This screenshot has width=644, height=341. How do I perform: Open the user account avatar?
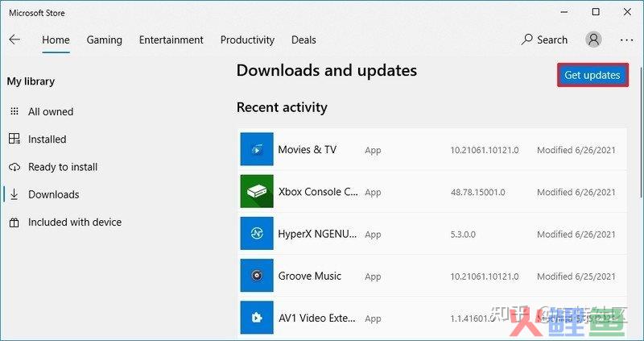pyautogui.click(x=593, y=40)
